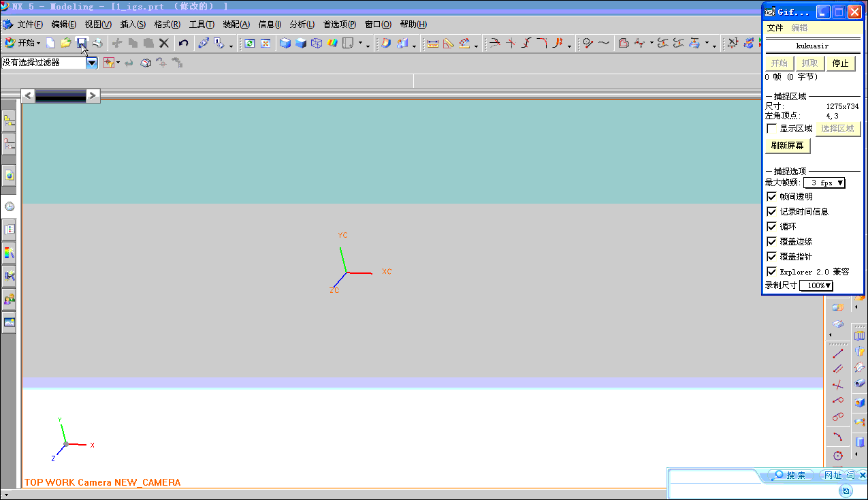Uncheck the 循环 checkbox
Viewport: 868px width, 500px height.
click(x=771, y=226)
